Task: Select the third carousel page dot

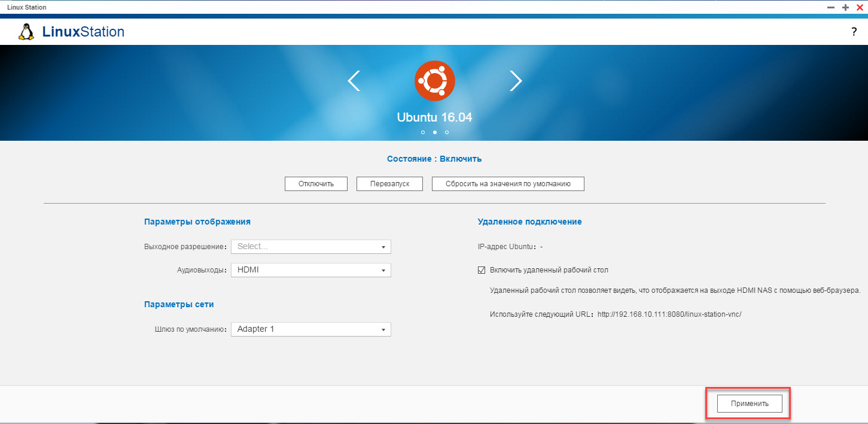Action: coord(447,132)
